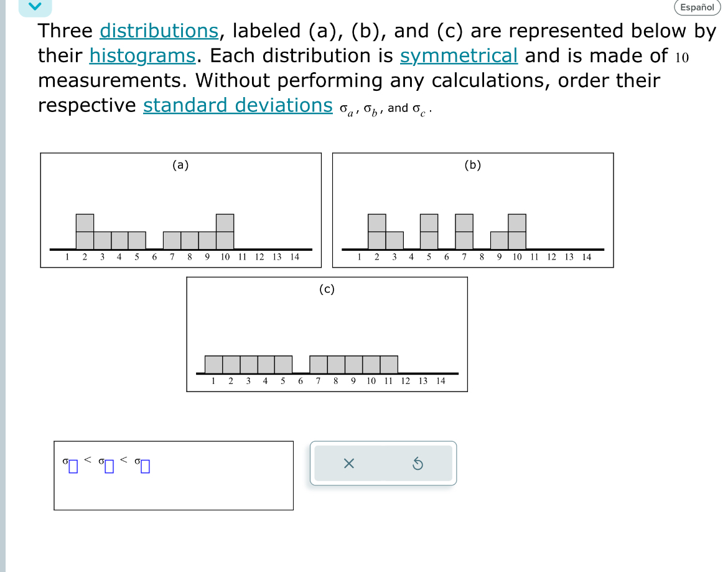Select histogram (a)
The width and height of the screenshot is (728, 572).
point(180,210)
